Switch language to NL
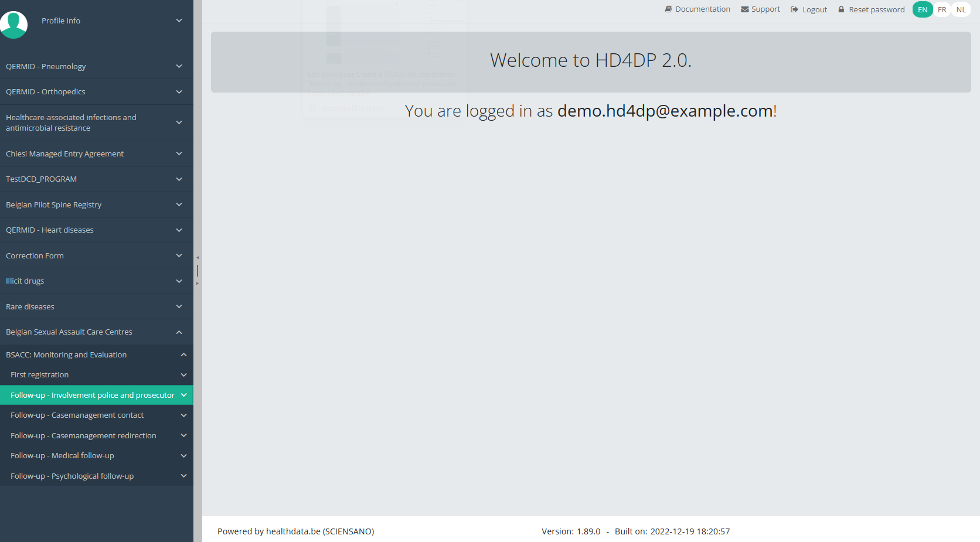This screenshot has height=542, width=980. 961,9
